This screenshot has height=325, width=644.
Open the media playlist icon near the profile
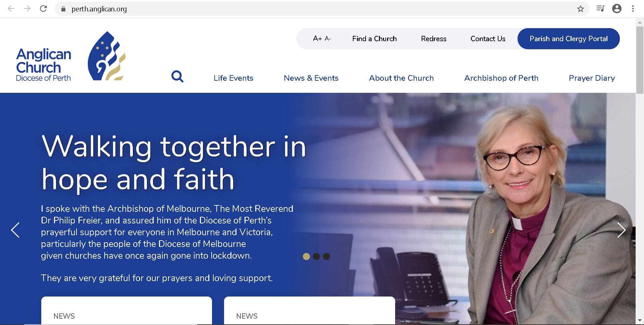(x=600, y=9)
